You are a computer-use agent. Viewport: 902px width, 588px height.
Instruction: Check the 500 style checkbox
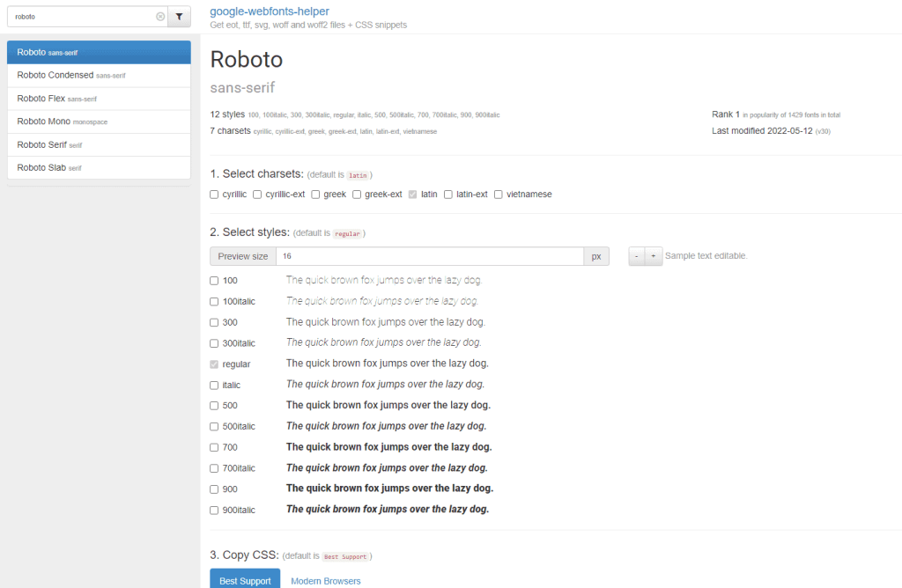click(x=214, y=406)
